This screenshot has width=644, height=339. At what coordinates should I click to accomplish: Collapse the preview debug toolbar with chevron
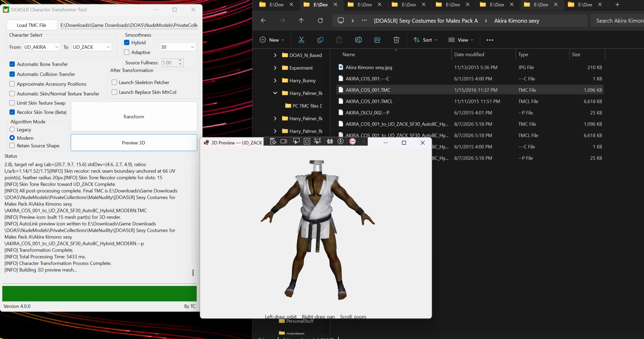pos(364,142)
